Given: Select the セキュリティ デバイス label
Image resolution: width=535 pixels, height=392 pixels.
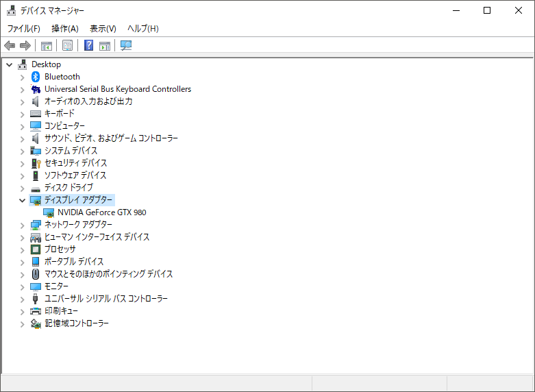Looking at the screenshot, I should [75, 163].
